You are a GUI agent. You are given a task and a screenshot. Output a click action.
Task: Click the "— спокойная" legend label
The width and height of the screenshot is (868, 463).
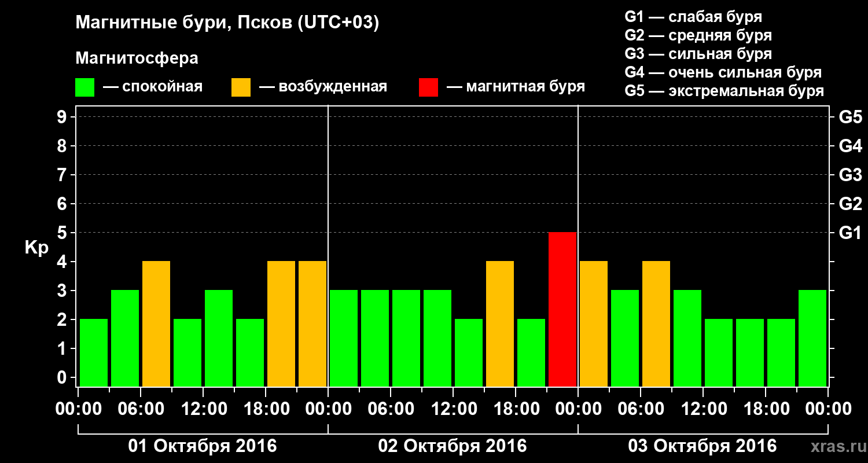tap(153, 87)
